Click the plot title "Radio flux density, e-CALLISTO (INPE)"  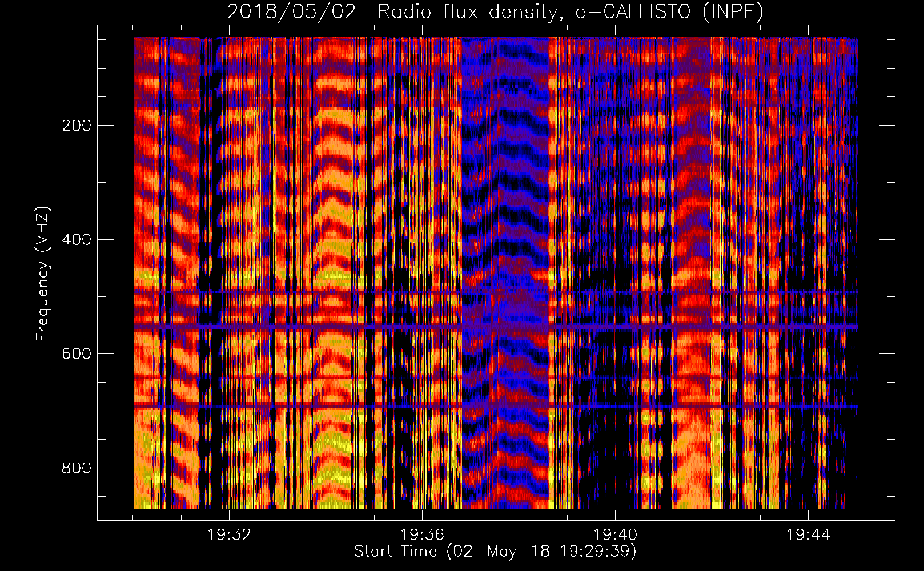(570, 11)
